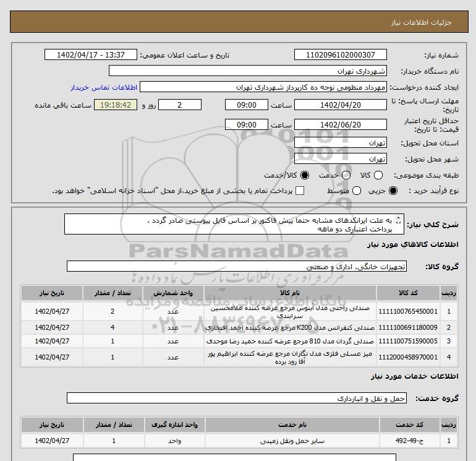Click the کد خدمت column header

[409, 425]
